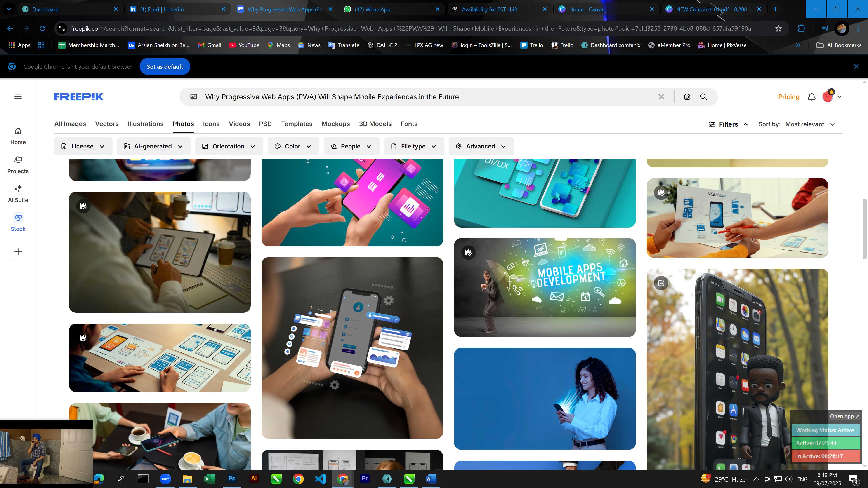The image size is (868, 488).
Task: Dismiss the default browser notification bar
Action: tap(856, 67)
